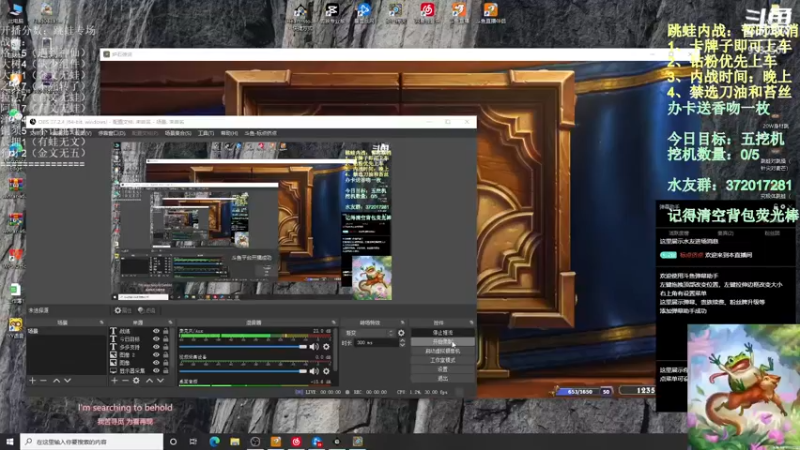Move the selected source down in the list
Screen dimensions: 800x450
click(160, 381)
